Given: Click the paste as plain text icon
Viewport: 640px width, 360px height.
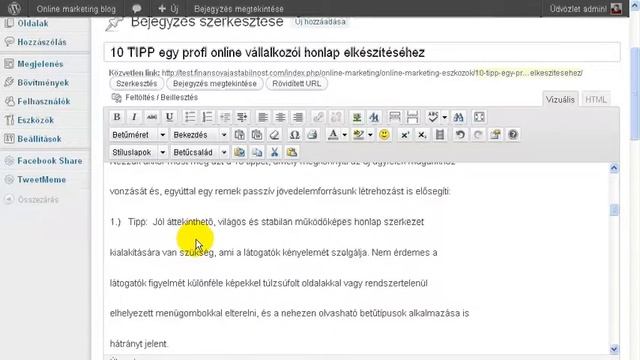Looking at the screenshot, I should pos(240,135).
